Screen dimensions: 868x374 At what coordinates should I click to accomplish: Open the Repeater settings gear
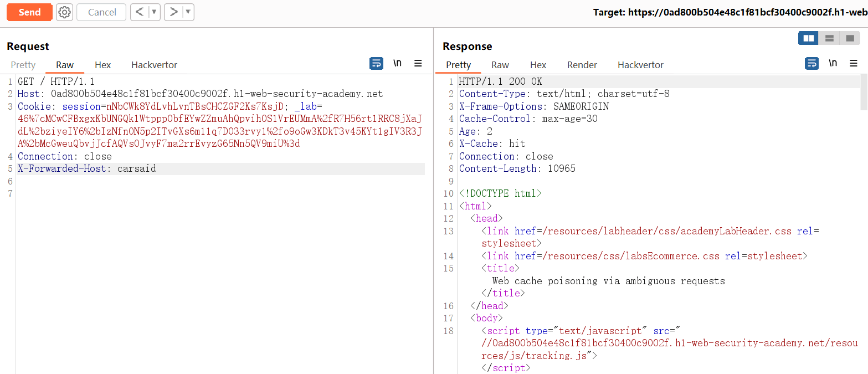coord(65,12)
